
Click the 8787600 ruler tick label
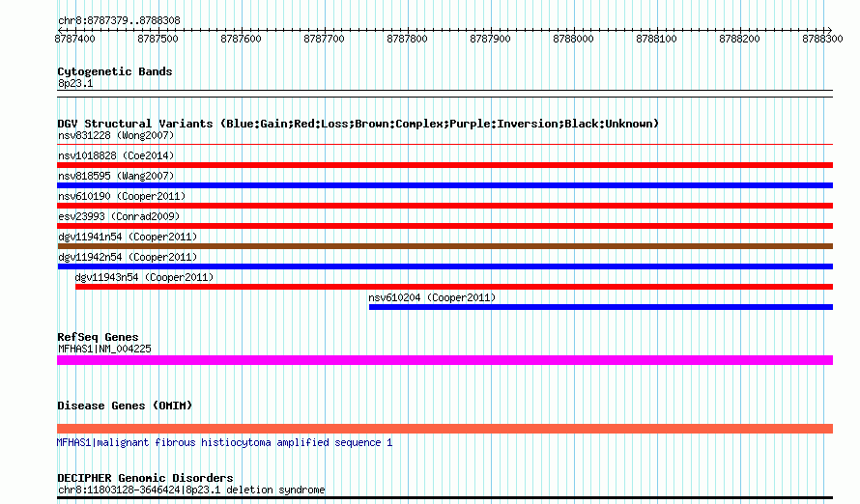pyautogui.click(x=241, y=39)
